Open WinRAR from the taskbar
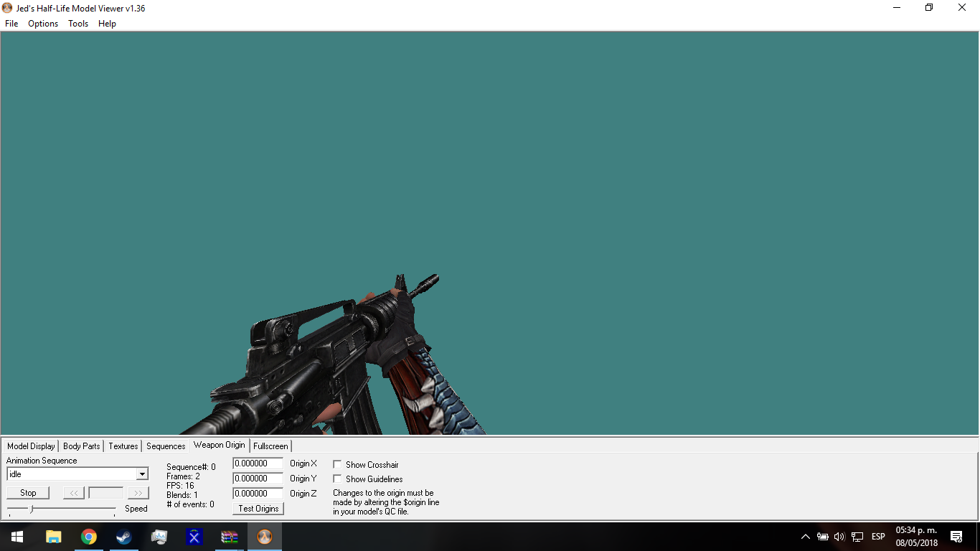 [230, 537]
